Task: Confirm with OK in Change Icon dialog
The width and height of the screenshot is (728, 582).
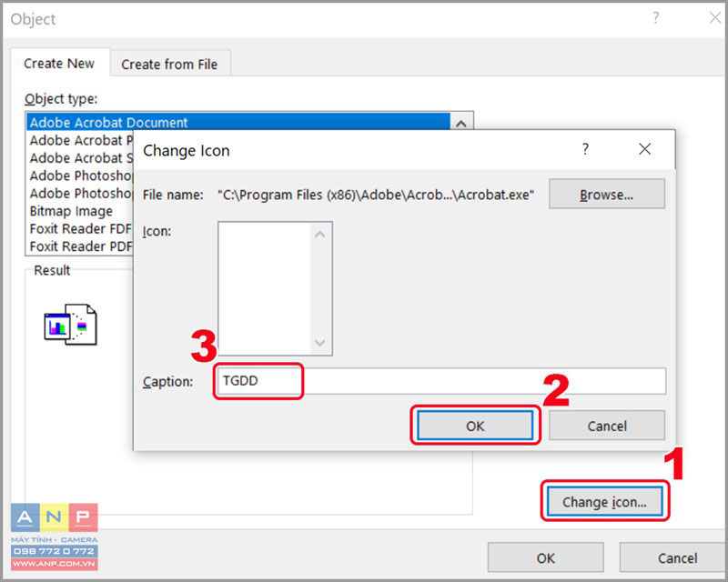Action: tap(475, 426)
